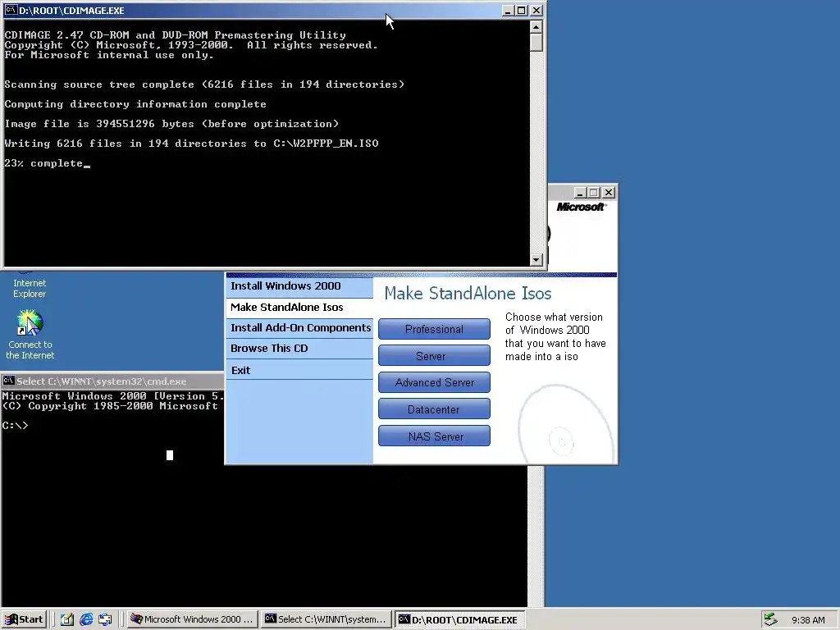Open Outlook Express quick launch icon
The width and height of the screenshot is (840, 630).
(x=105, y=619)
